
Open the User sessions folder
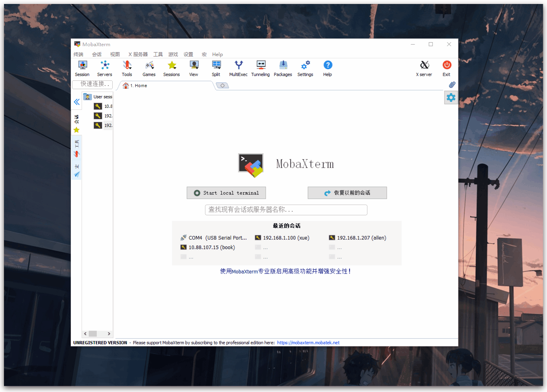tap(98, 97)
